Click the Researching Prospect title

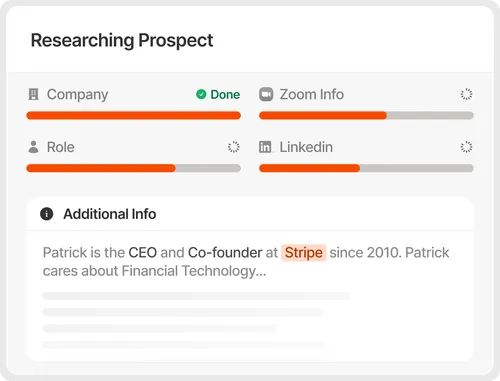coord(122,41)
